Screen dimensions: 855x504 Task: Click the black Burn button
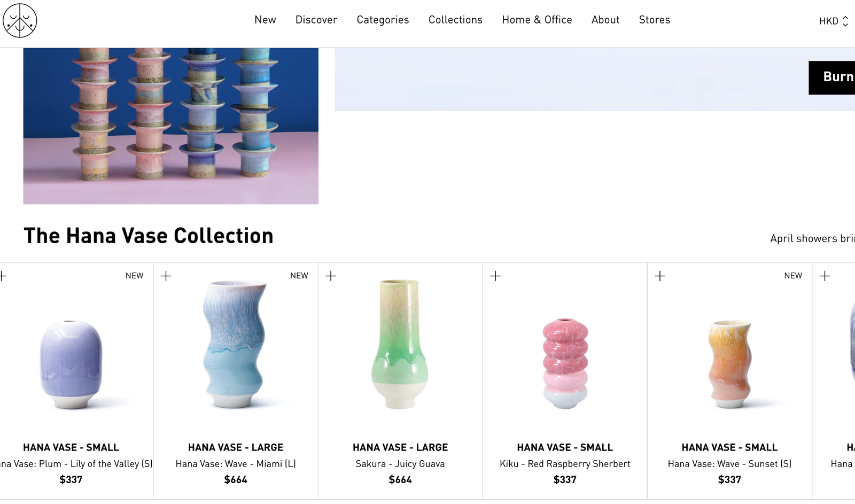(x=832, y=77)
